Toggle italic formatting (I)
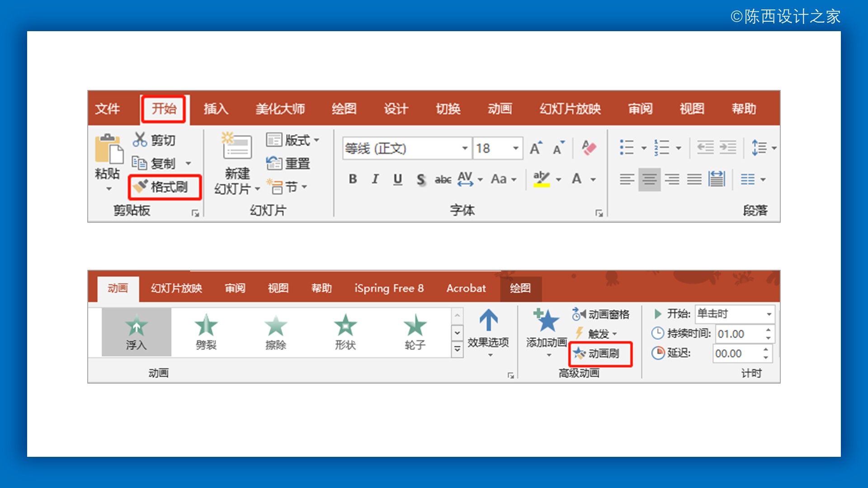Image resolution: width=868 pixels, height=488 pixels. point(375,179)
